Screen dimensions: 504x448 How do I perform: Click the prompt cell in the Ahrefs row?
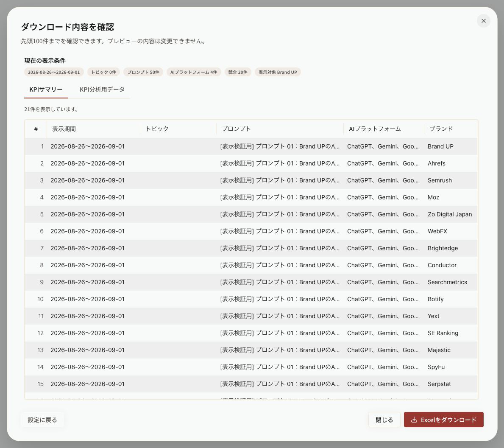pyautogui.click(x=280, y=163)
